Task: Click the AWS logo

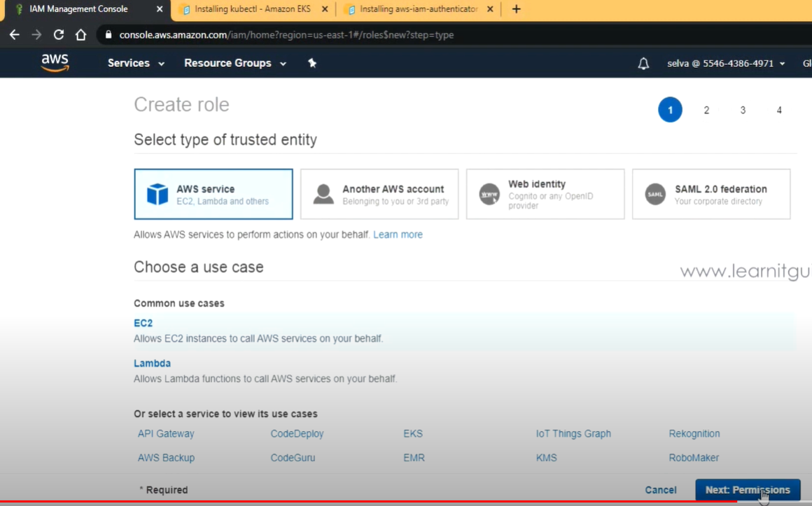Action: 55,63
